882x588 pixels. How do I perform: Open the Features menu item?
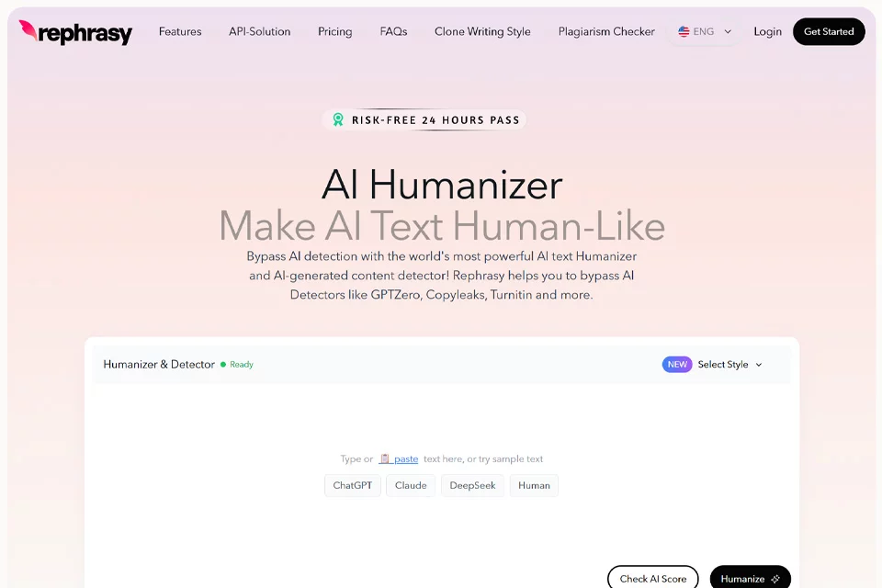coord(180,31)
